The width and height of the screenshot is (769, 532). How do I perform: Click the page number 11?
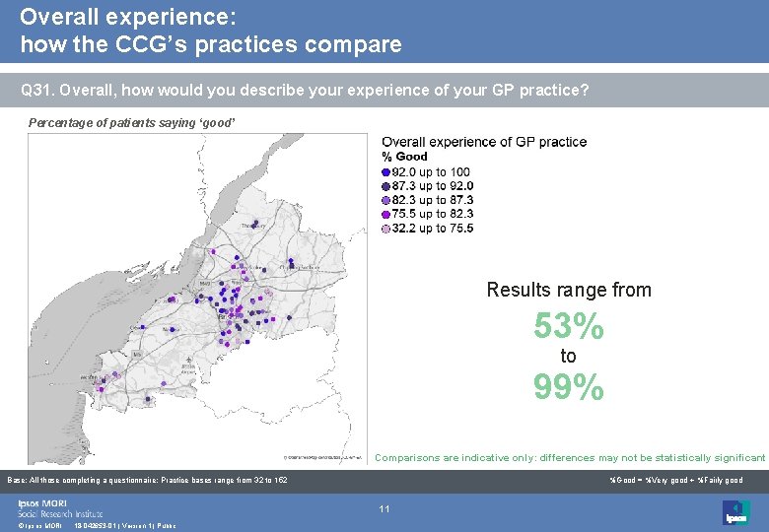(x=384, y=509)
